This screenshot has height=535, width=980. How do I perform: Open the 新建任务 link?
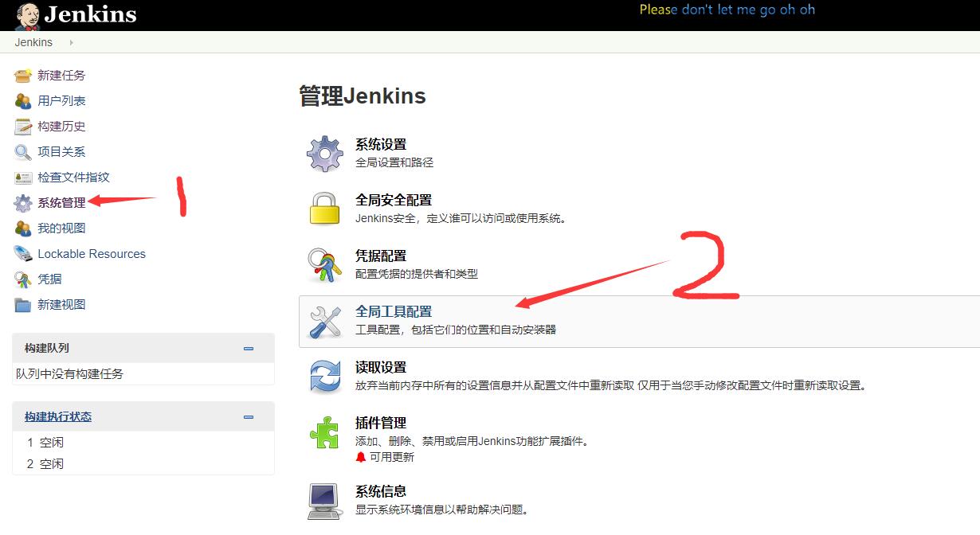61,76
